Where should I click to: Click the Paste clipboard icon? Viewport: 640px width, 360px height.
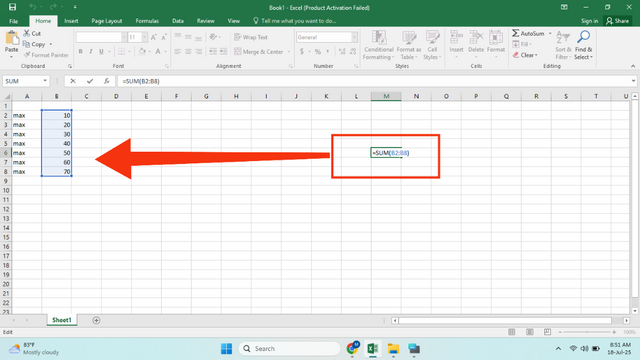point(11,39)
